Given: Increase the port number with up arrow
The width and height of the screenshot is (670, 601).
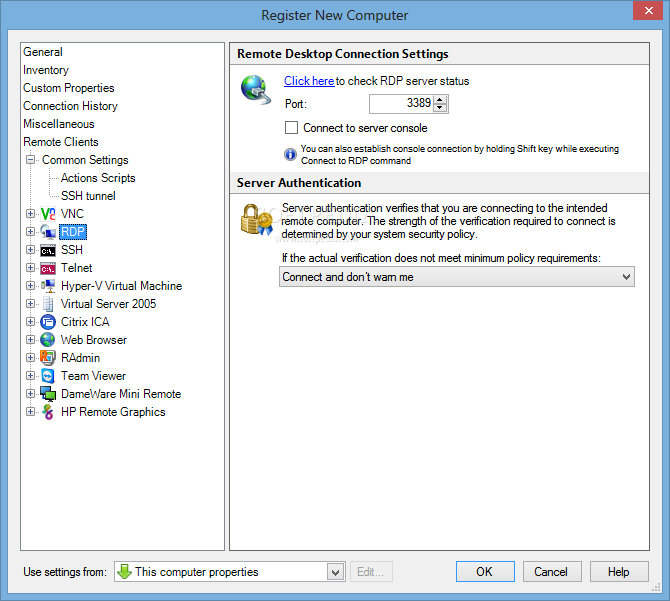Looking at the screenshot, I should [440, 100].
